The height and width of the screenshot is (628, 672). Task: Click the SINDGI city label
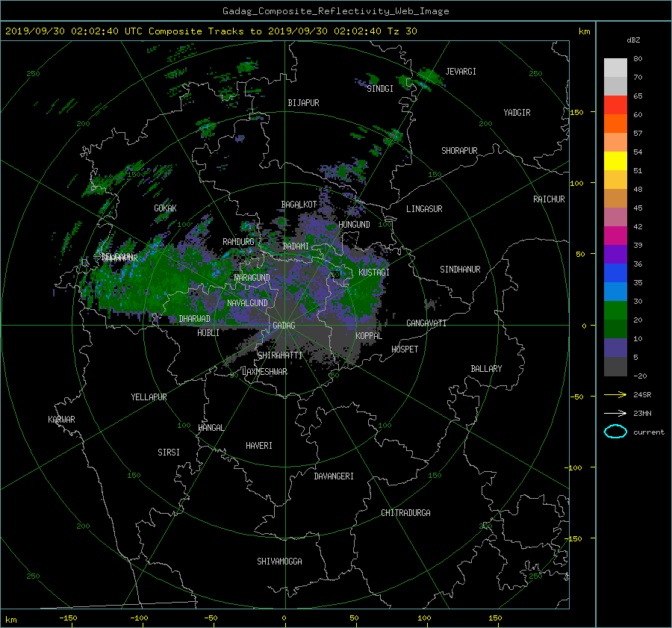pyautogui.click(x=380, y=89)
